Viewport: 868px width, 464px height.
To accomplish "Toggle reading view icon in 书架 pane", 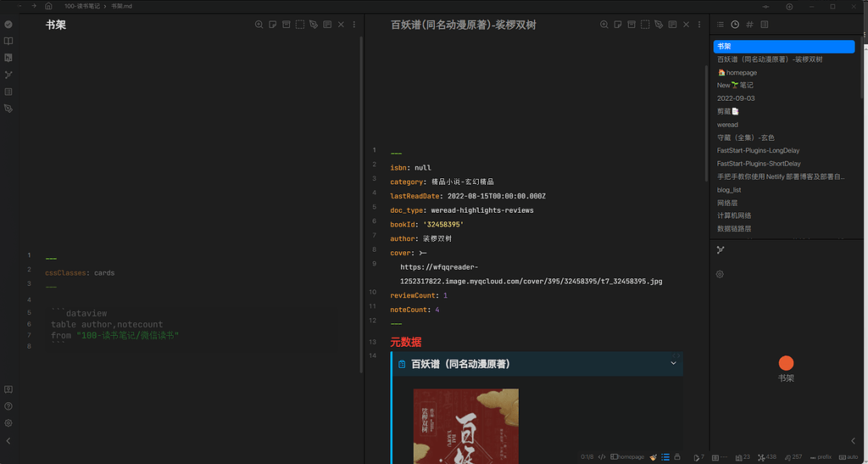I will [327, 25].
